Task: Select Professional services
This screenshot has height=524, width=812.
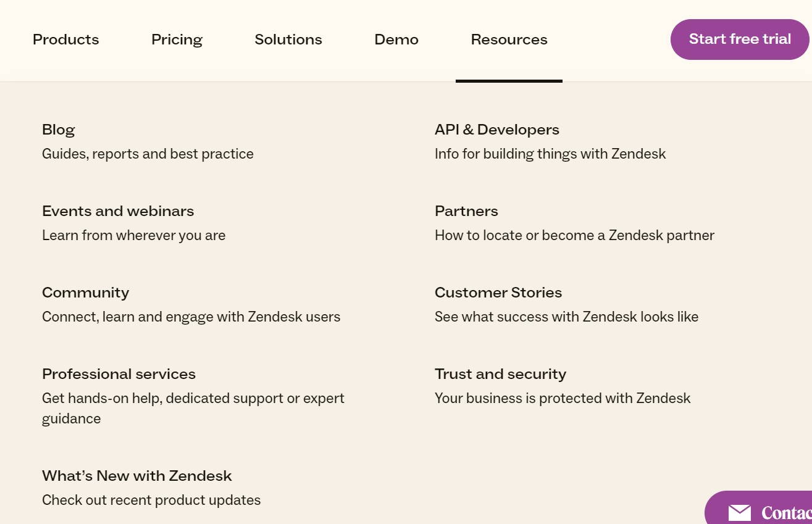Action: click(119, 374)
